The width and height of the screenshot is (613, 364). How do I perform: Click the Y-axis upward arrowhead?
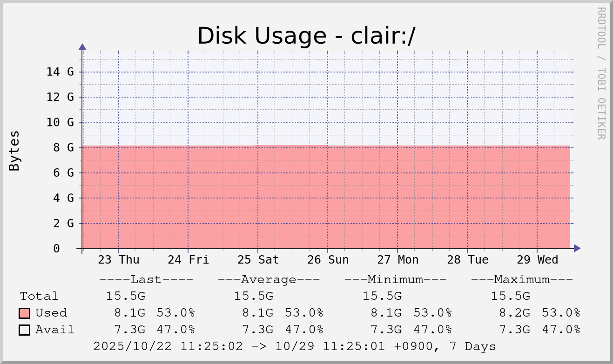pos(82,46)
